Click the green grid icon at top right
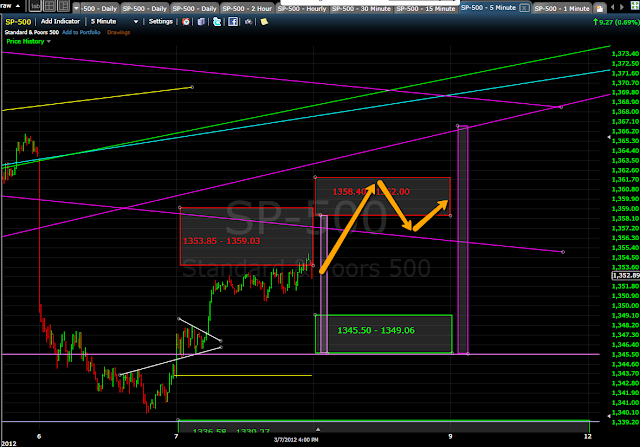The width and height of the screenshot is (640, 447). (x=635, y=7)
